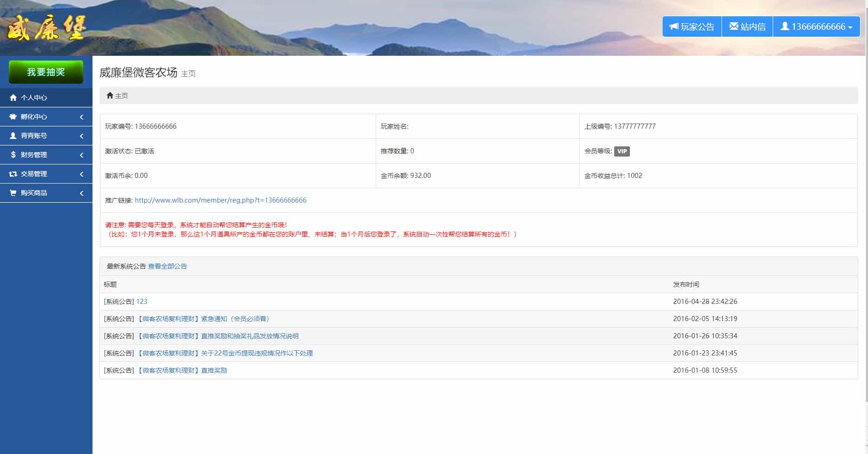Expand the 财务管理 submenu chevron
The image size is (868, 454).
coord(82,155)
